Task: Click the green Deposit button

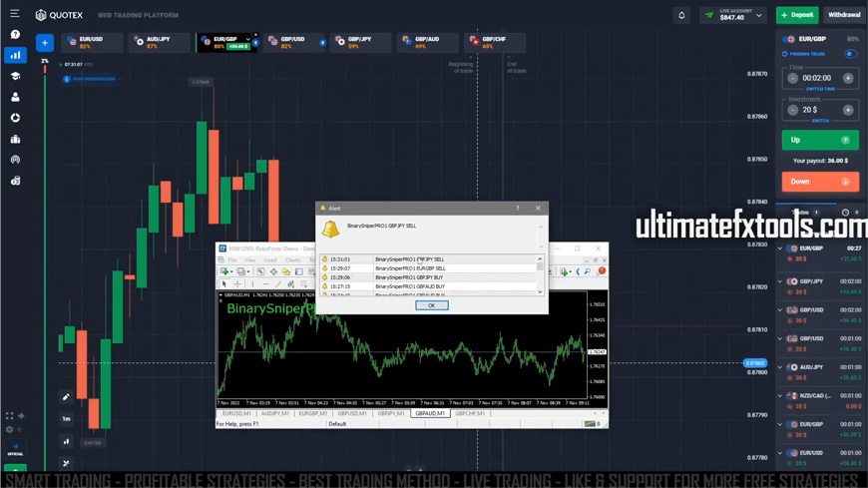Action: [797, 15]
